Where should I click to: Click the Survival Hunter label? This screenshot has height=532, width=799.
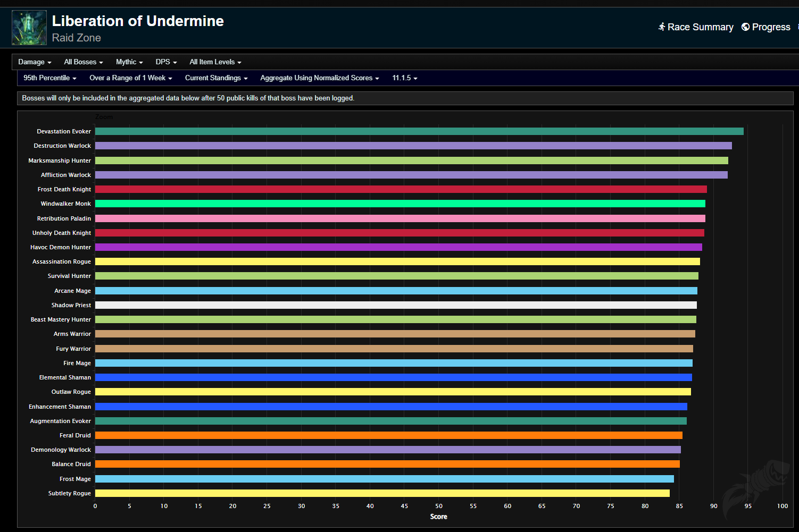tap(69, 276)
